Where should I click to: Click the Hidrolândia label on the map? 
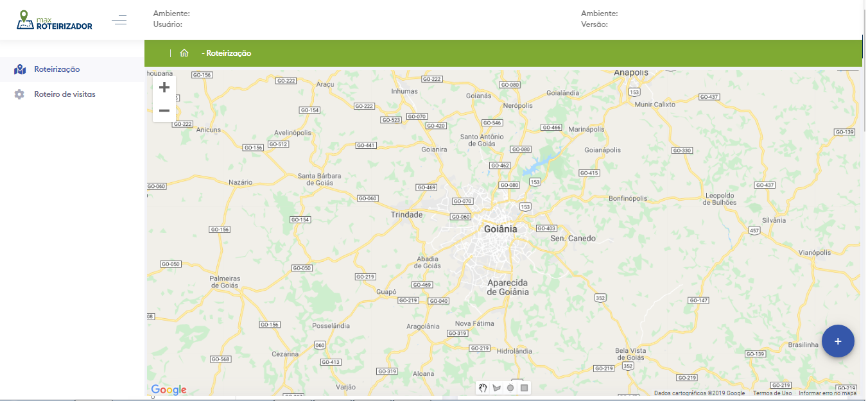514,352
